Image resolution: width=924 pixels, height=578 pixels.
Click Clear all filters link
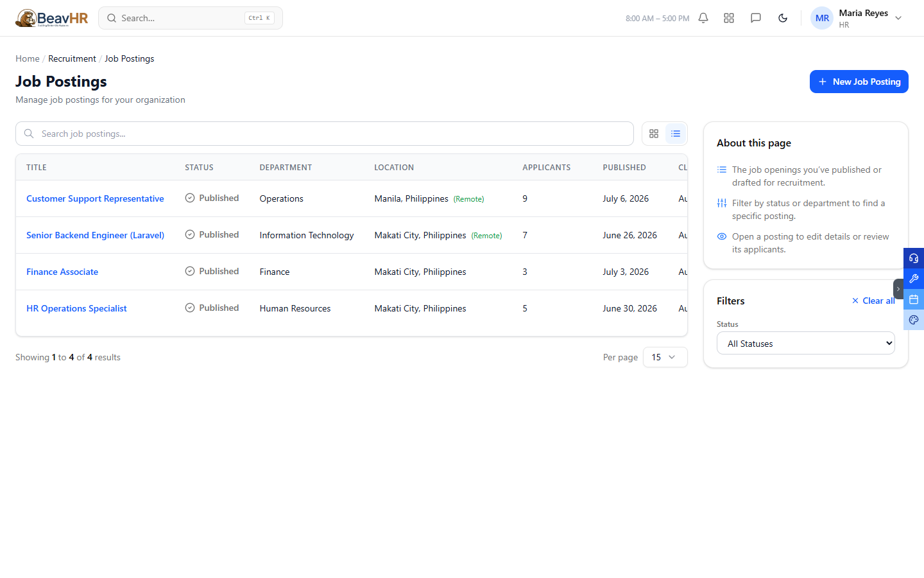click(x=873, y=301)
